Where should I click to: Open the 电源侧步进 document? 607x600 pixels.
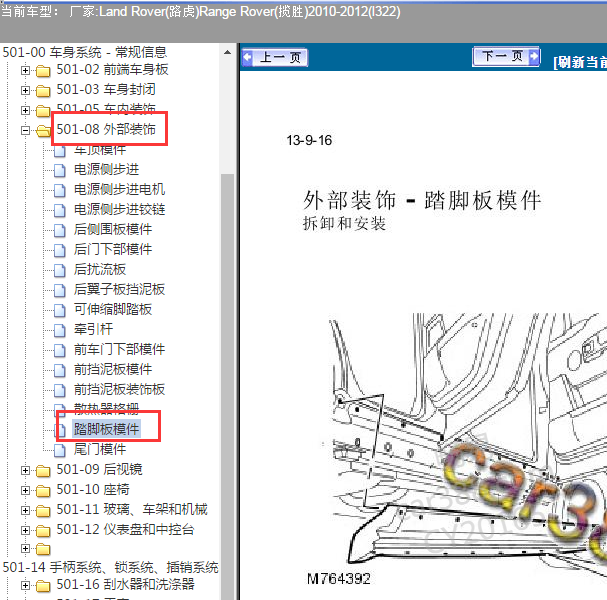click(106, 170)
